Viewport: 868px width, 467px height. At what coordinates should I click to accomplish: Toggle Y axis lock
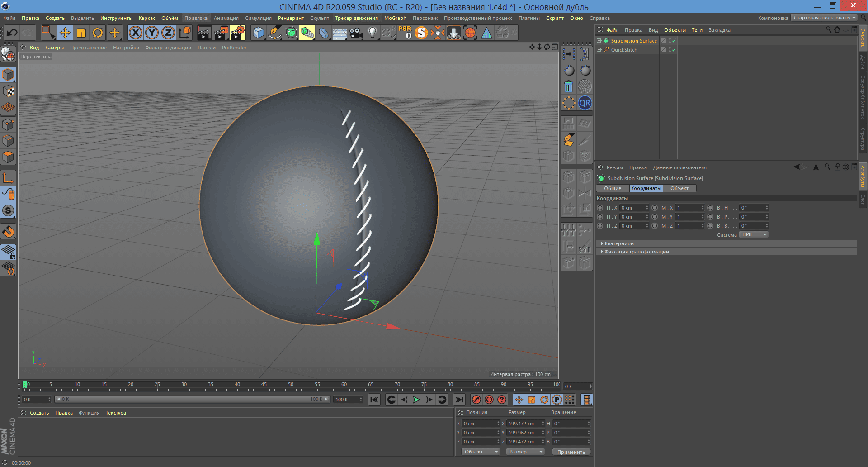152,33
